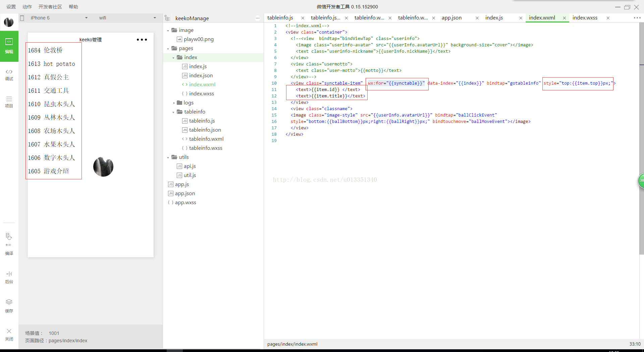Open the 开发者社区 menu

pos(50,7)
